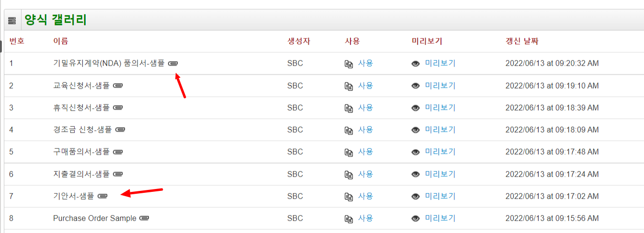Click eye icon in 휴직신청서-샘플 row
The width and height of the screenshot is (644, 233).
416,108
